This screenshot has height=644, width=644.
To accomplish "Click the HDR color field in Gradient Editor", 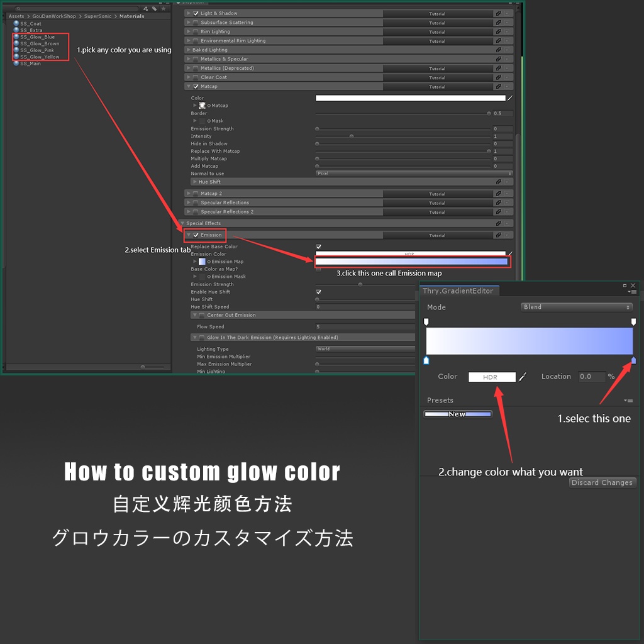I will 492,377.
